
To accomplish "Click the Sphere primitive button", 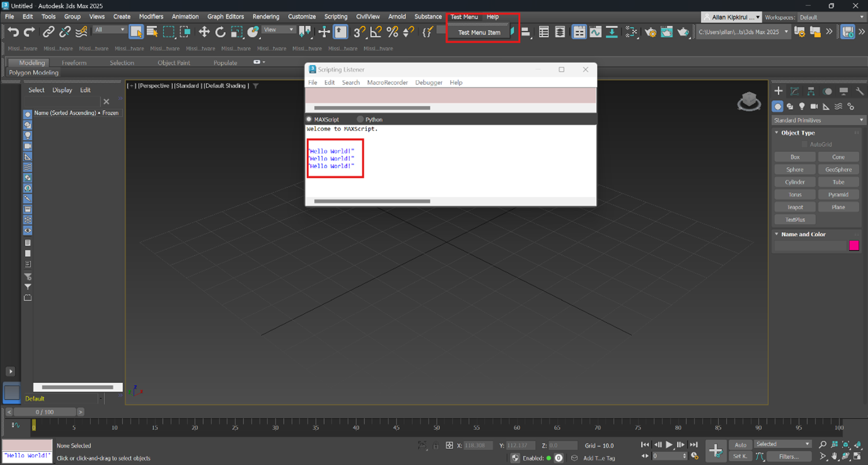I will point(795,169).
